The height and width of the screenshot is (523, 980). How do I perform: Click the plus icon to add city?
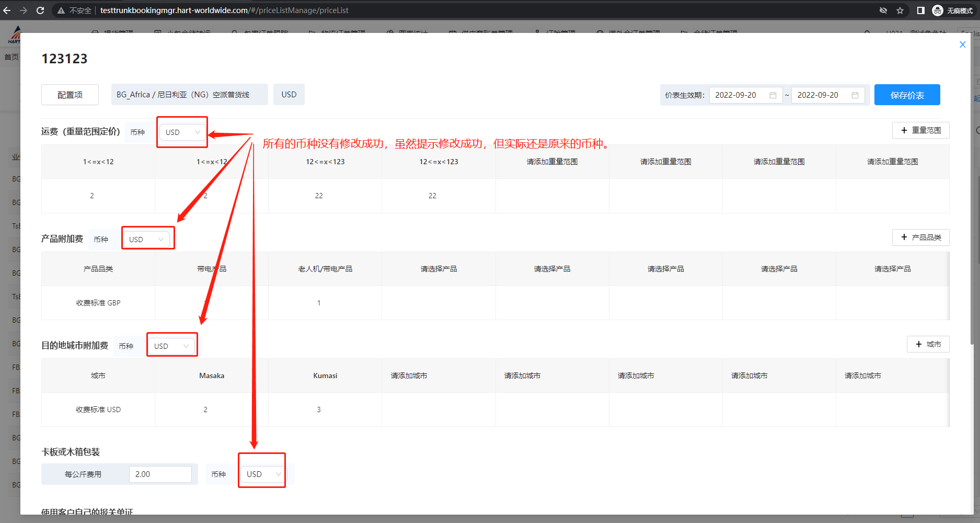point(919,344)
